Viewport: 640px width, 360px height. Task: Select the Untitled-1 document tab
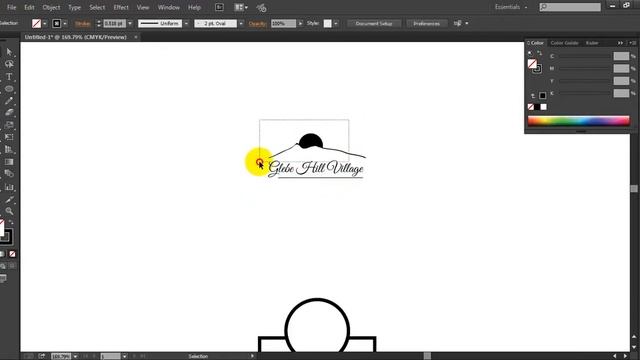pos(76,37)
